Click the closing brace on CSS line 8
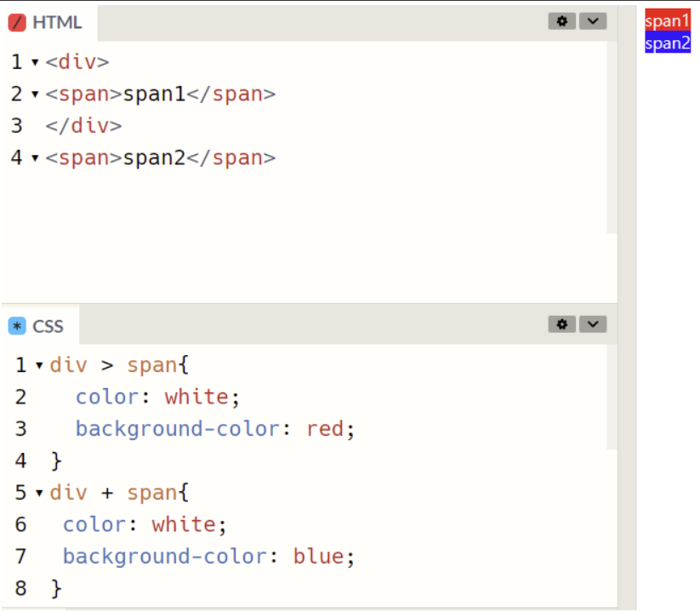Image resolution: width=700 pixels, height=612 pixels. 56,589
